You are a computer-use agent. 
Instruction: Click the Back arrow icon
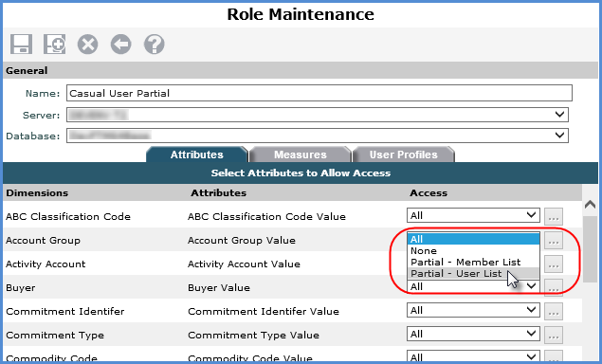[121, 45]
